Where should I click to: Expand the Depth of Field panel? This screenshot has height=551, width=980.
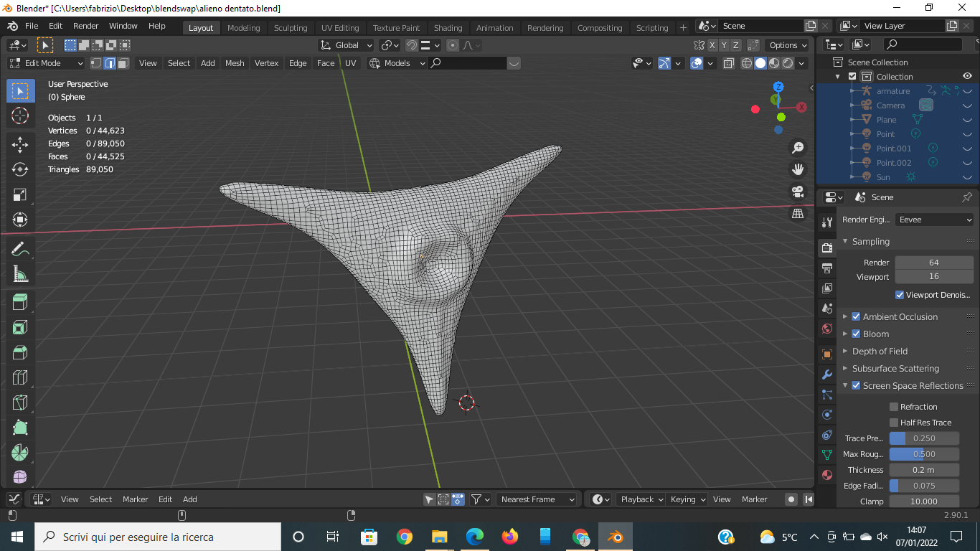(880, 351)
